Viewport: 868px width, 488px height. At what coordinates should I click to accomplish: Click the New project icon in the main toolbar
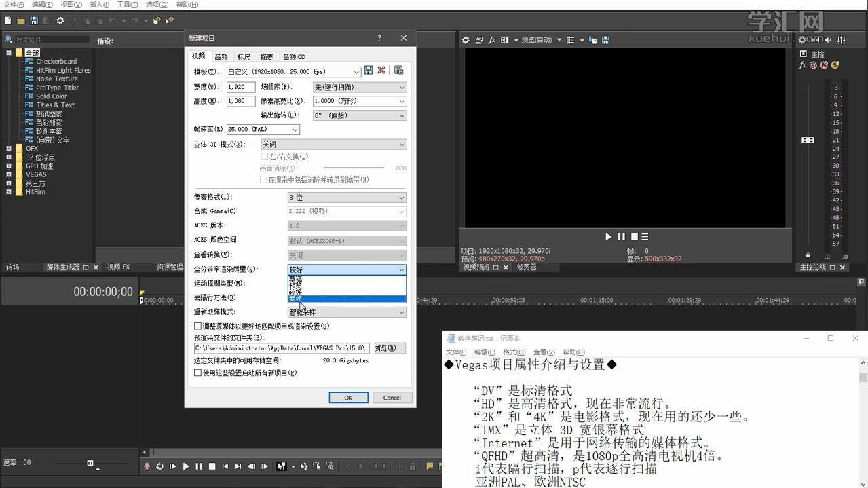[8, 21]
